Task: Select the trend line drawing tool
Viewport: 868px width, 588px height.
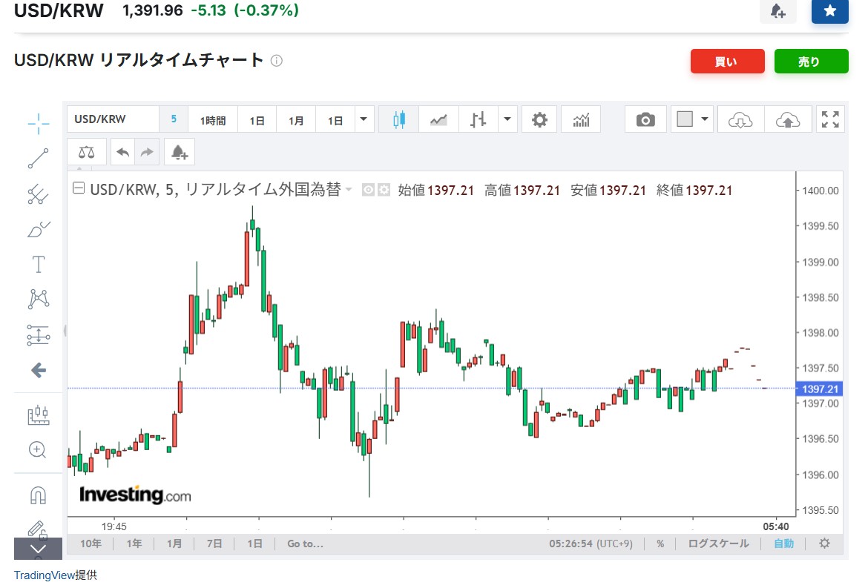Action: tap(38, 159)
